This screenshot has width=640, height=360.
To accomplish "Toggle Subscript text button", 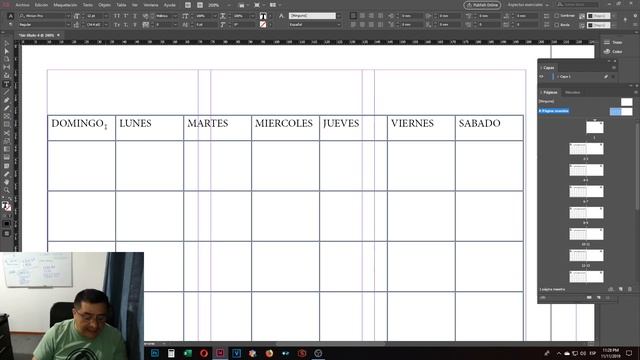I will 126,25.
